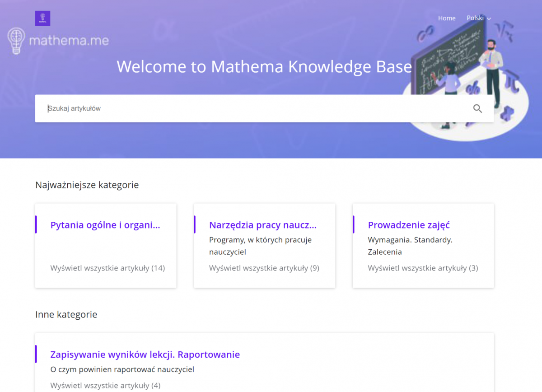
Task: View all 3 articles under Prowadzenie zajęć
Action: 422,268
